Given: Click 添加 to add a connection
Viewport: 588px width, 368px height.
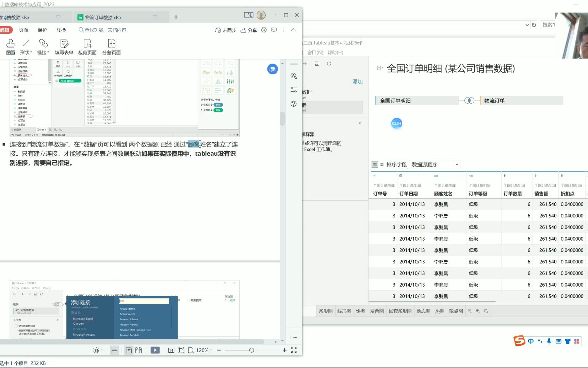Looking at the screenshot, I should coord(358,82).
